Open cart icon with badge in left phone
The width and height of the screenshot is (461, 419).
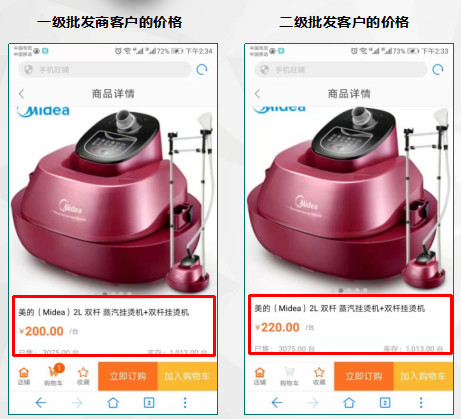(54, 375)
